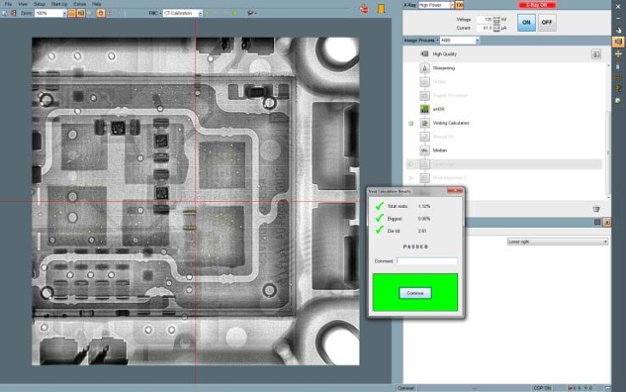626x392 pixels.
Task: Switch X-ray OFF with the OFF button
Action: 547,22
